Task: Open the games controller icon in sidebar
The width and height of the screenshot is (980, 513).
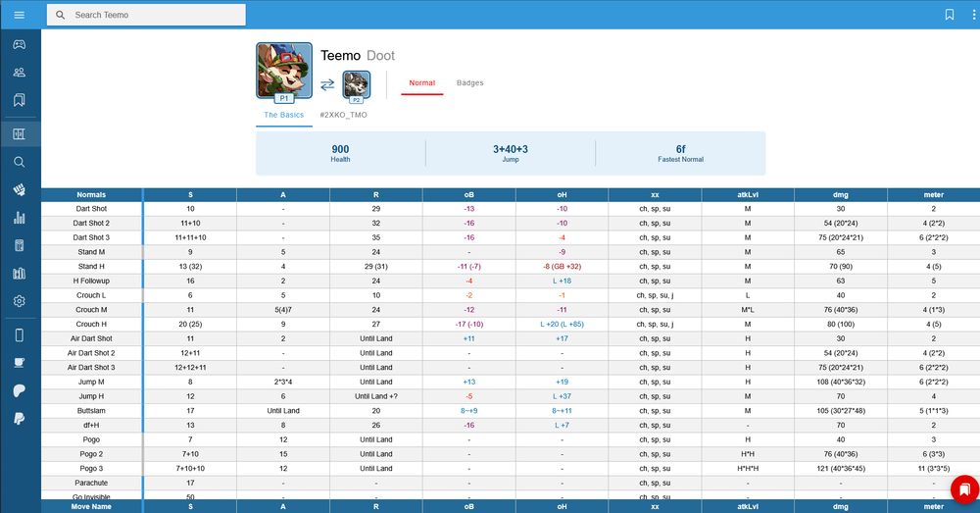Action: click(20, 44)
